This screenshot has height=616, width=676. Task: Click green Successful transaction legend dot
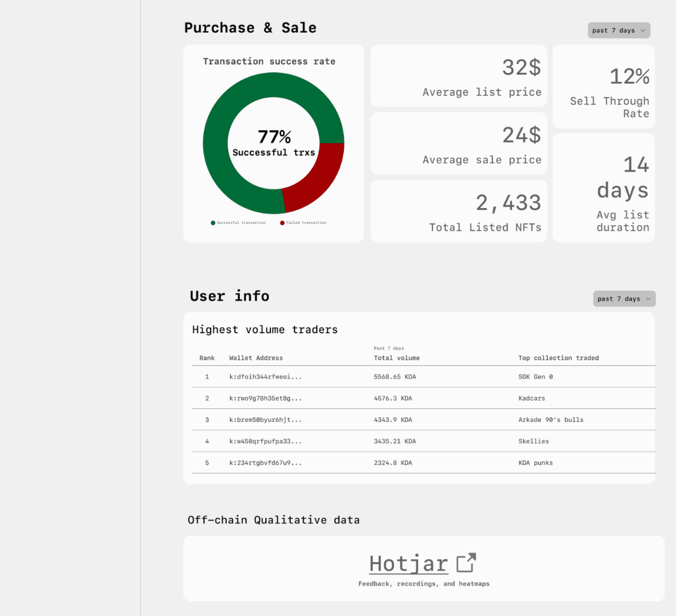click(x=213, y=223)
